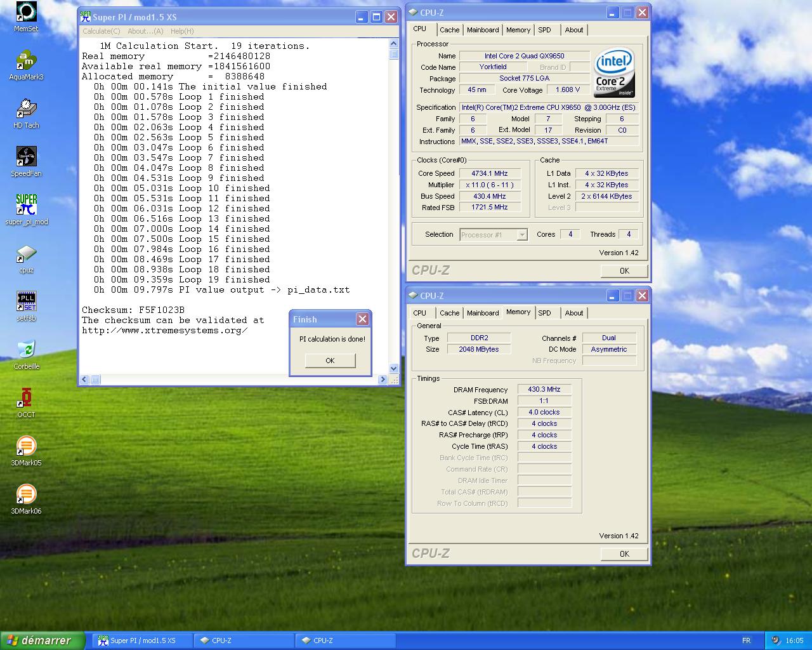Switch to SPD tab in upper CPU-Z

point(544,30)
